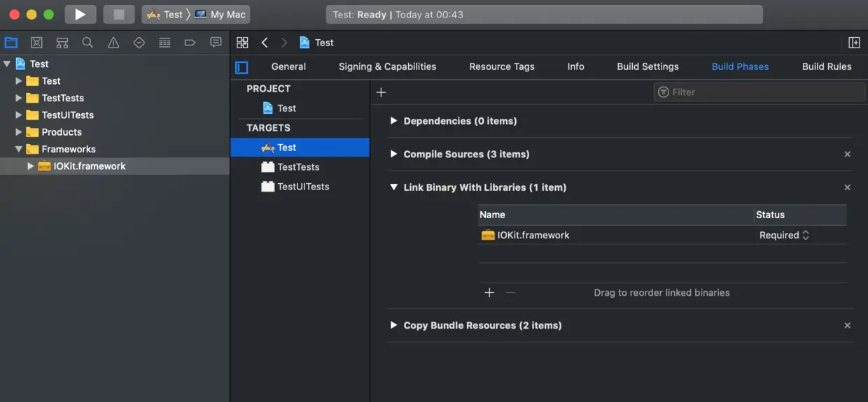Switch to the General tab

[x=288, y=66]
